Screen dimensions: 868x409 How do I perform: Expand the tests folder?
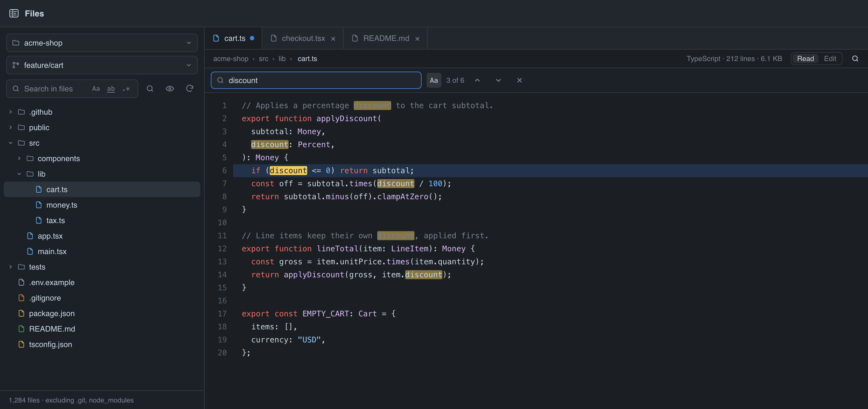(102, 267)
